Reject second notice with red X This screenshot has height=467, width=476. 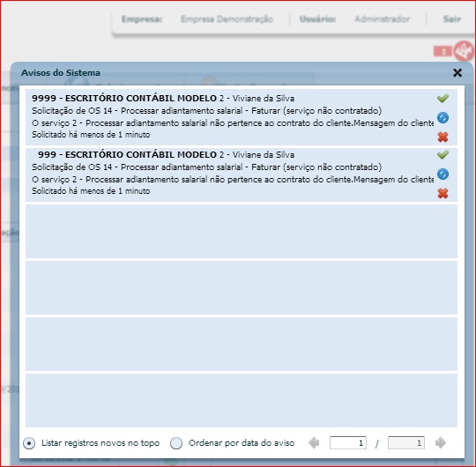pos(443,193)
